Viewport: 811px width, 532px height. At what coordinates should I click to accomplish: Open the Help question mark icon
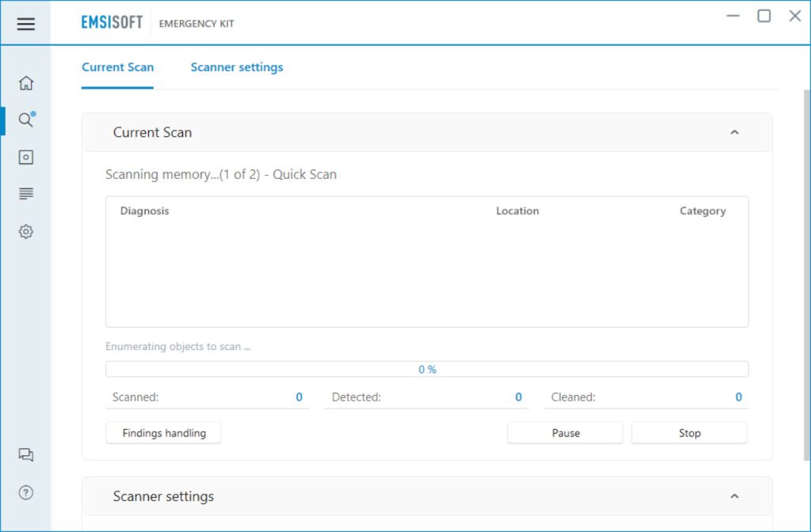(x=26, y=492)
